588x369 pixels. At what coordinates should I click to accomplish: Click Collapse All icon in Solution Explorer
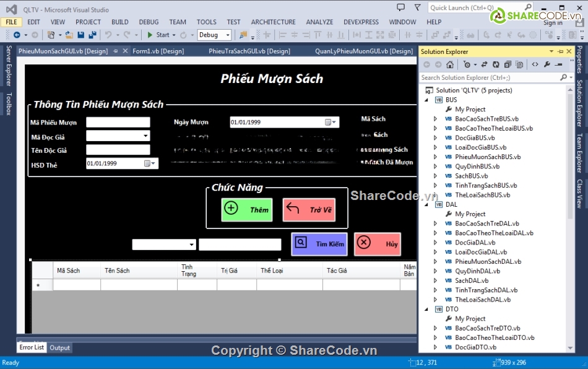click(508, 64)
